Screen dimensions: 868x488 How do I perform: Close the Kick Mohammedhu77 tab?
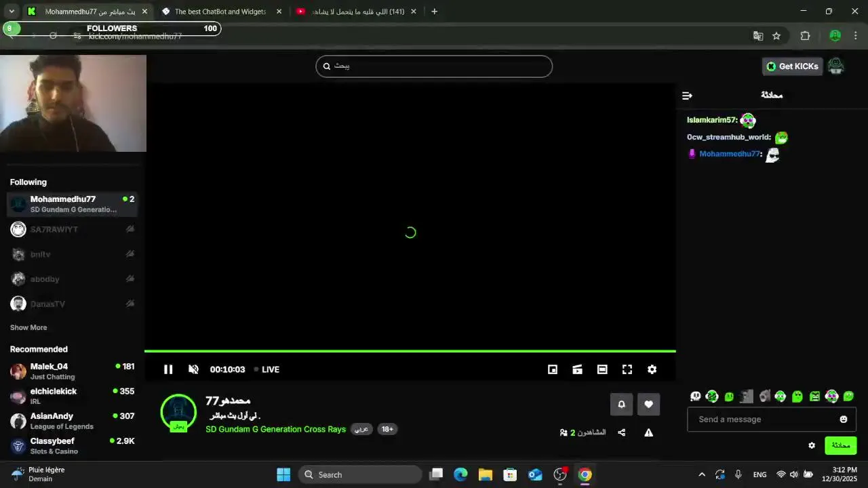(144, 12)
